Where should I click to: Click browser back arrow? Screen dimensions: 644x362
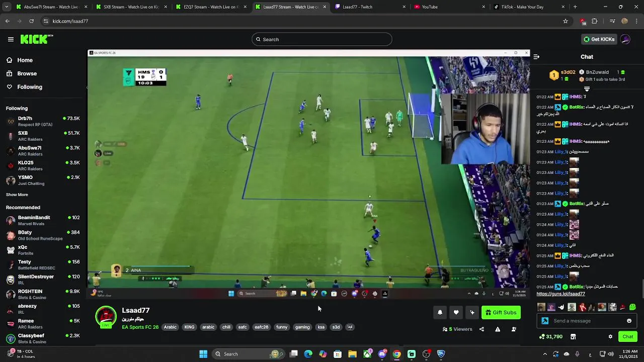[7, 21]
